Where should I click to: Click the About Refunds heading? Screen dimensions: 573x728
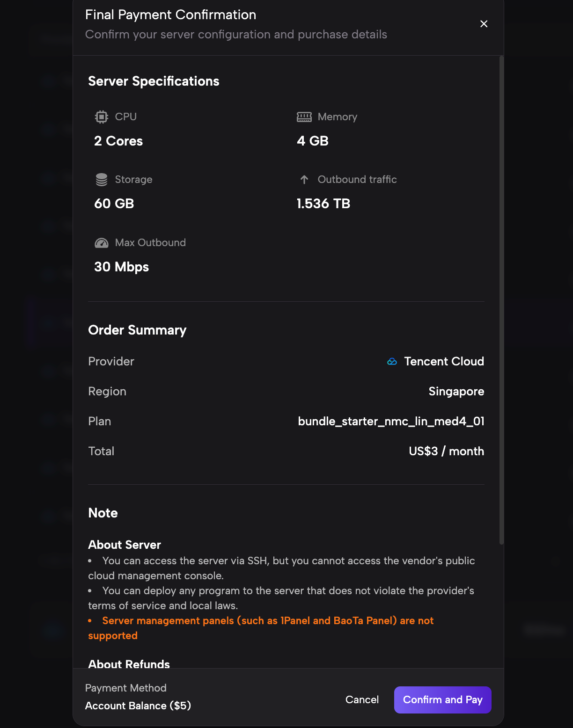coord(129,664)
